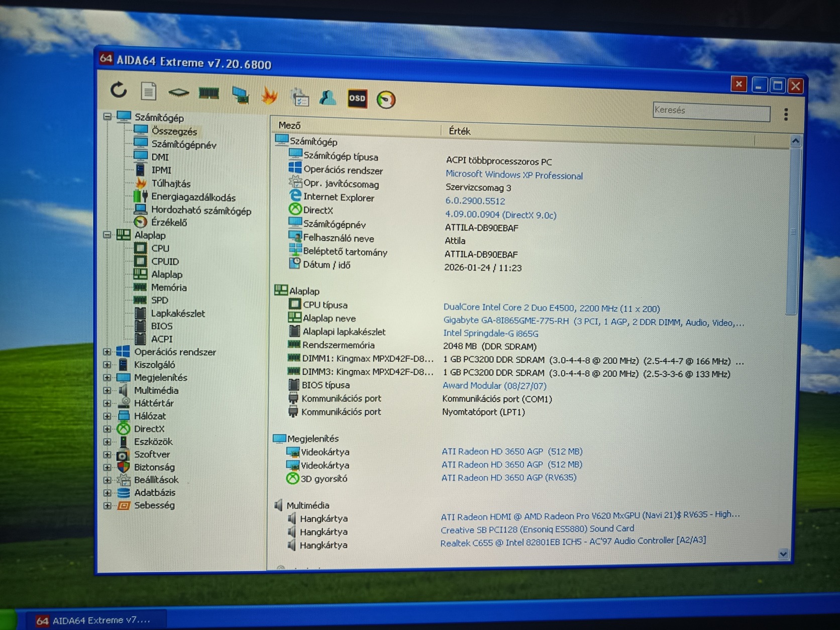Expand the Hálózat tree node

[x=107, y=416]
